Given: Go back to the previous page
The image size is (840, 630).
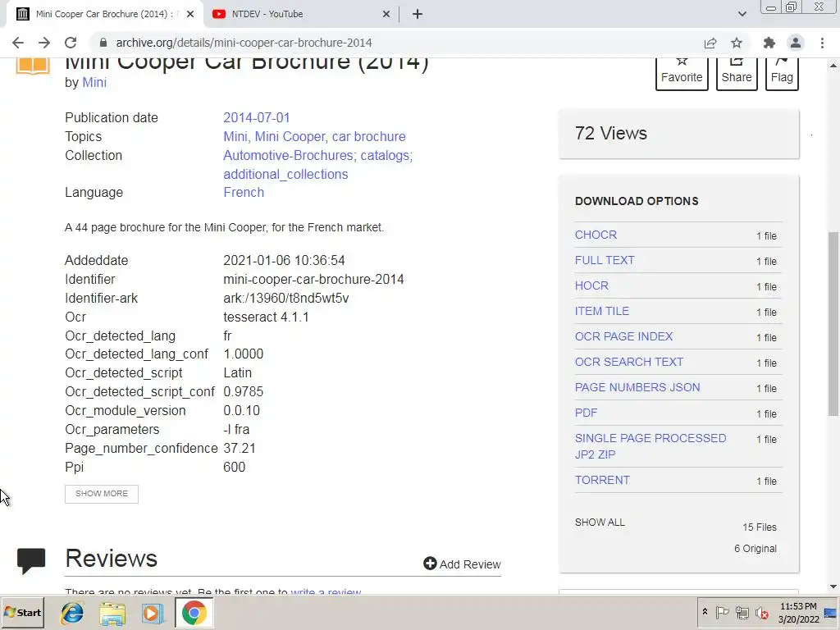Looking at the screenshot, I should click(x=18, y=43).
